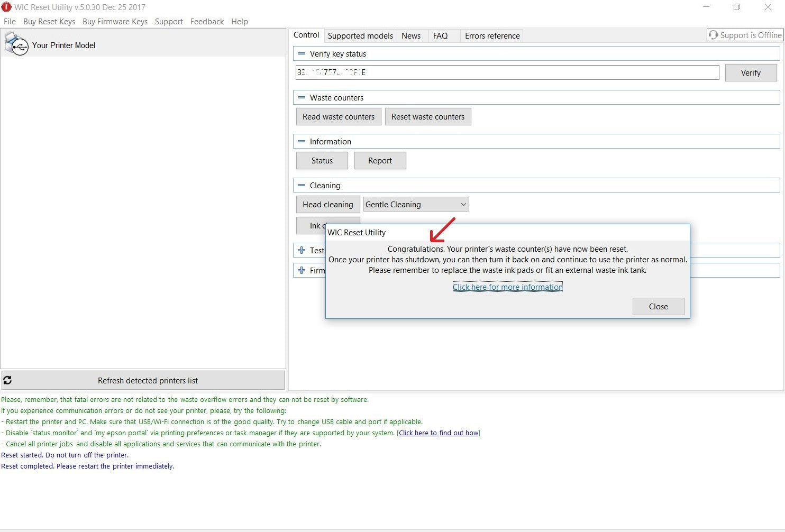Click the Head cleaning button

(x=328, y=204)
